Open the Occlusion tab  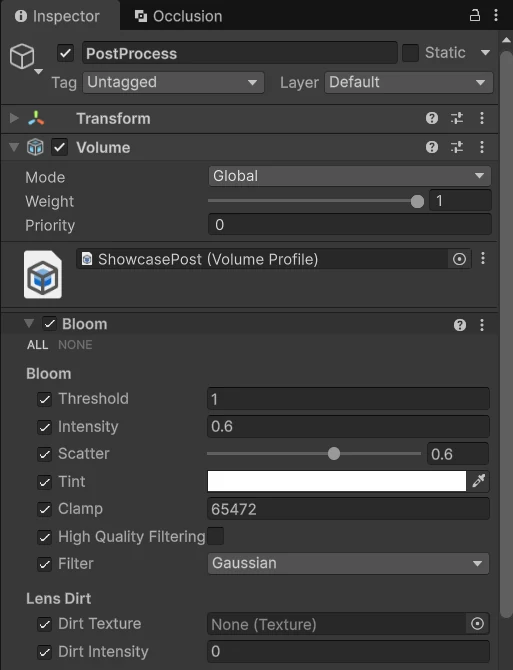coord(179,16)
